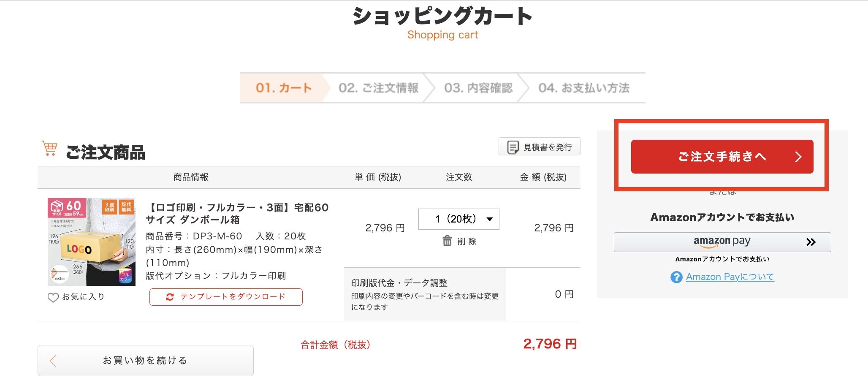Click the right chevron on ご注文手続きへ
Viewport: 868px width, 391px height.
798,157
